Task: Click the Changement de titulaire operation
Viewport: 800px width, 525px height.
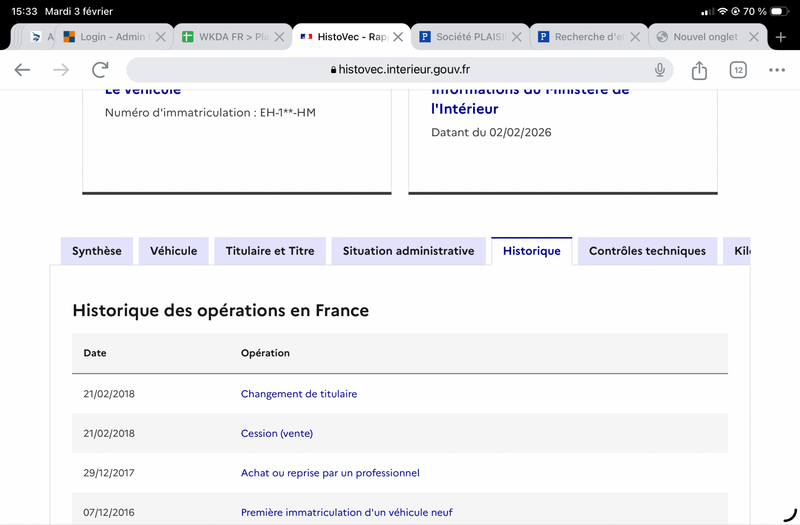Action: [298, 394]
